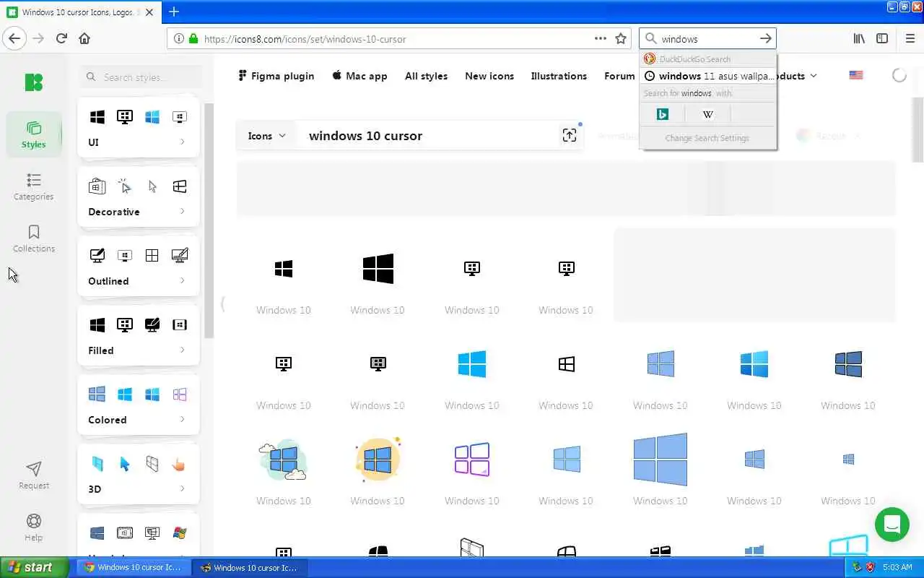Image resolution: width=924 pixels, height=578 pixels.
Task: Bookmark this page with the star icon
Action: (620, 38)
